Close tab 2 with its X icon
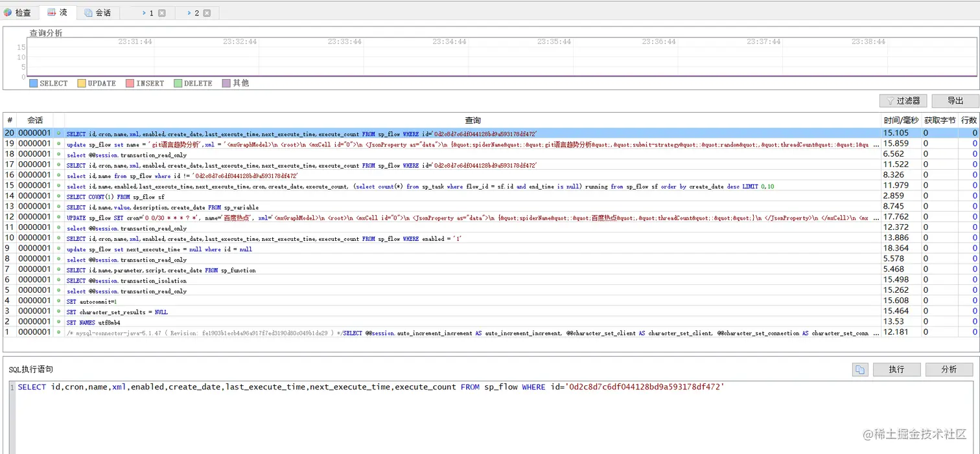Image resolution: width=980 pixels, height=454 pixels. [207, 13]
